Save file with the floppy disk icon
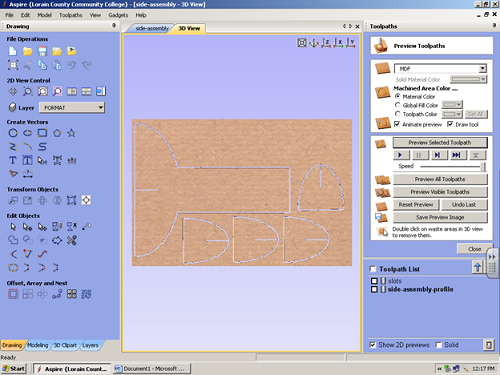Image resolution: width=500 pixels, height=375 pixels. coord(42,51)
